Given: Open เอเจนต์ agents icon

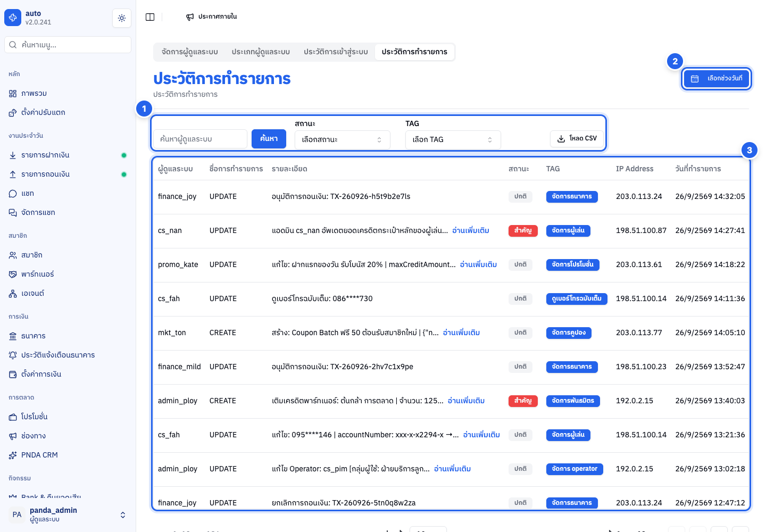Looking at the screenshot, I should [x=13, y=294].
